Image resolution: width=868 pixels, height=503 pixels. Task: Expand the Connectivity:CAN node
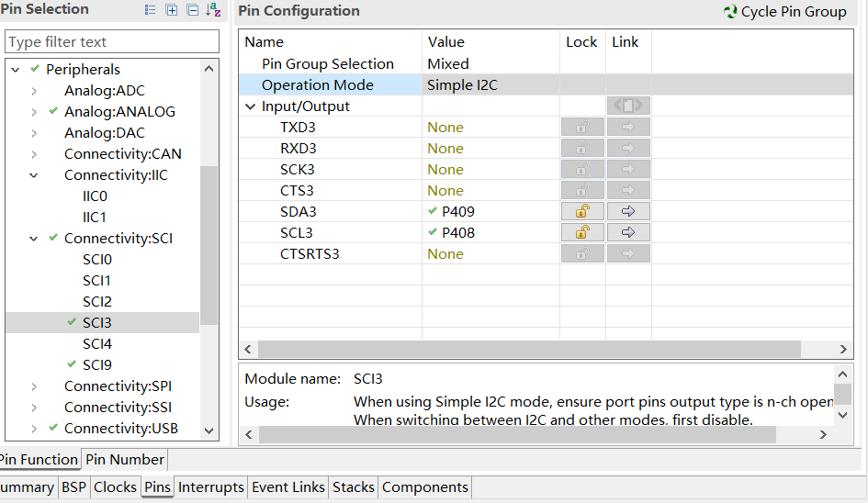[x=34, y=154]
